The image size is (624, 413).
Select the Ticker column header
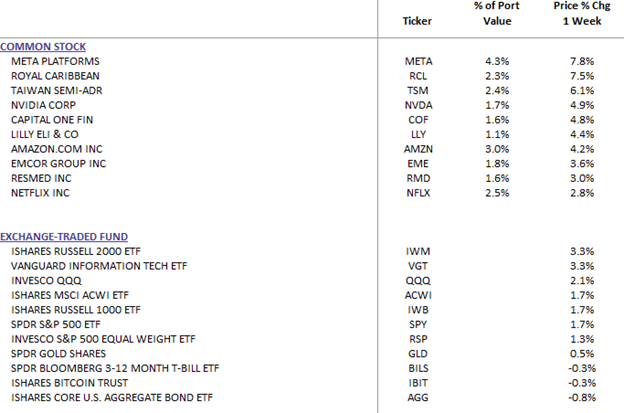tap(417, 21)
